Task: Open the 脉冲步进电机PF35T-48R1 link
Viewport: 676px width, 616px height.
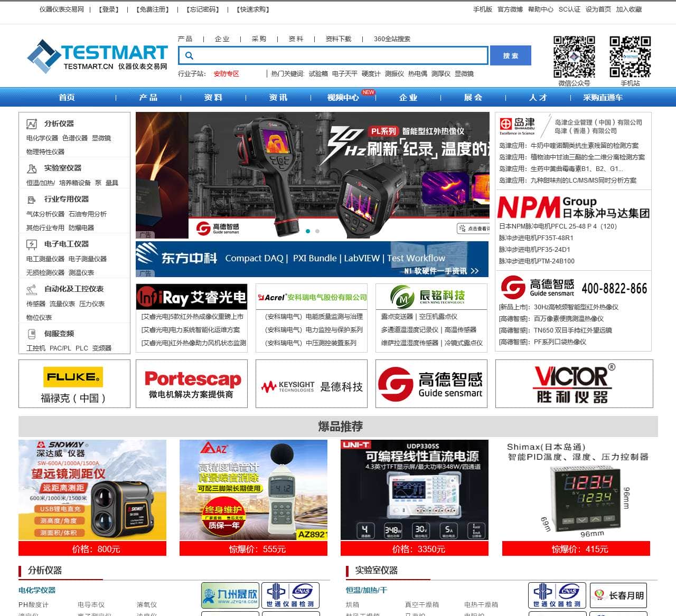Action: pyautogui.click(x=536, y=238)
